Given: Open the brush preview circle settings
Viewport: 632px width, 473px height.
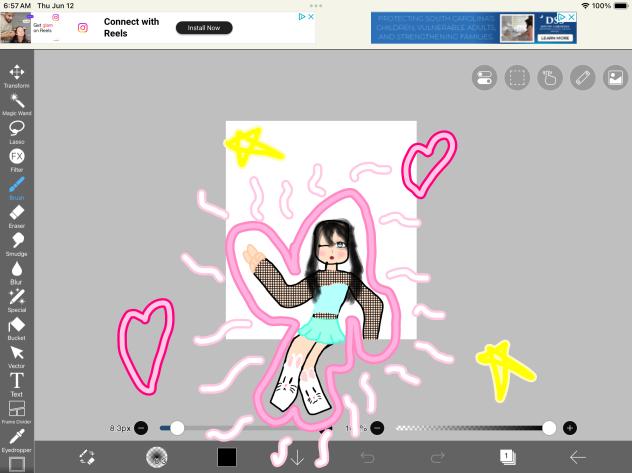Looking at the screenshot, I should (156, 457).
